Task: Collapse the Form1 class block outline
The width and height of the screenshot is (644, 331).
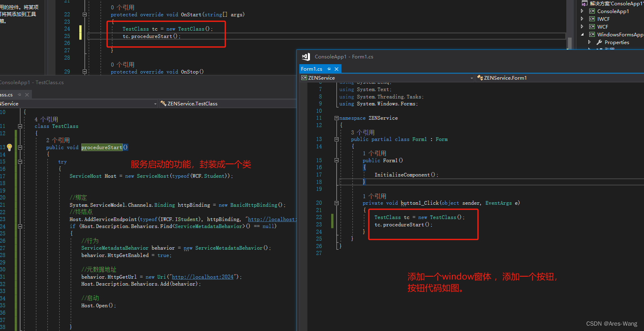Action: tap(337, 139)
